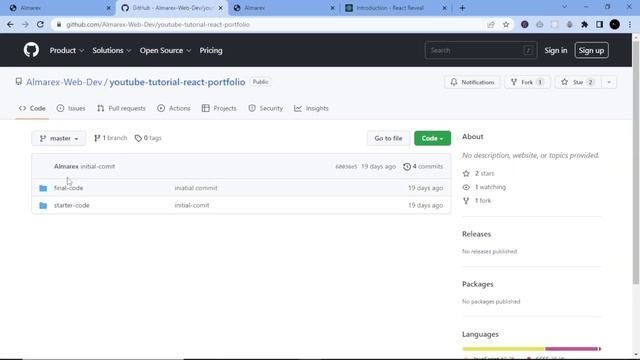
Task: View the 1 branch link
Action: pyautogui.click(x=110, y=138)
